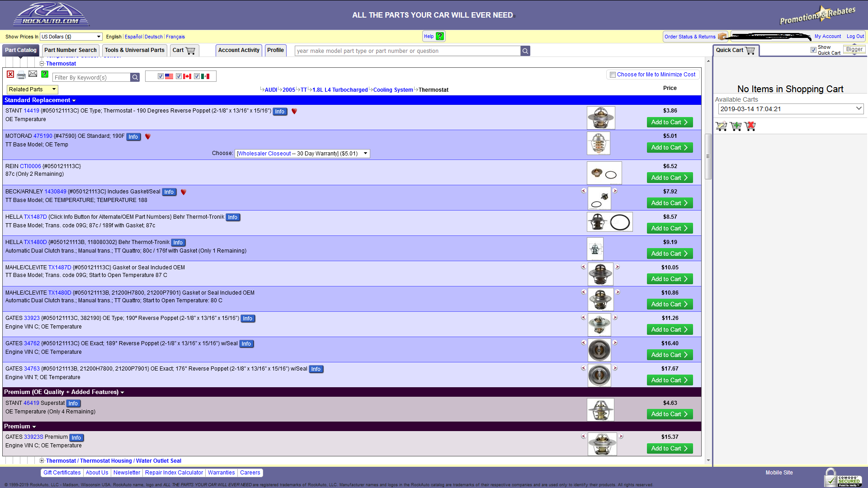Open the Profile tab
The image size is (868, 488).
point(275,50)
